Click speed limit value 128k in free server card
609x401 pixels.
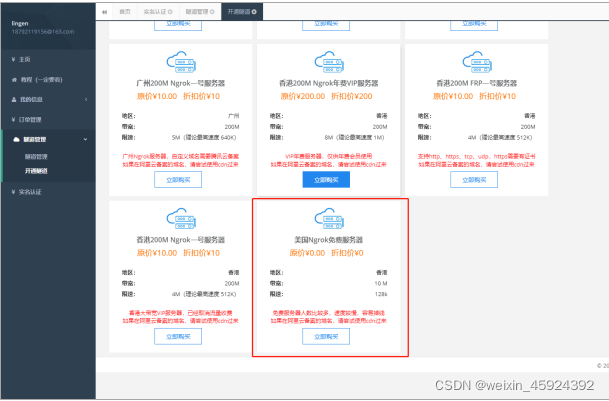pyautogui.click(x=381, y=294)
